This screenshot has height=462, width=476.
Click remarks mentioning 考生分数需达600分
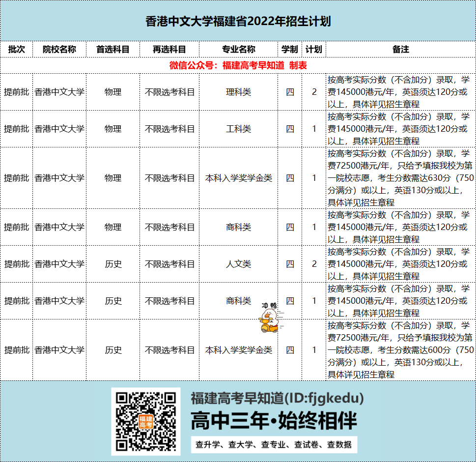(401, 350)
